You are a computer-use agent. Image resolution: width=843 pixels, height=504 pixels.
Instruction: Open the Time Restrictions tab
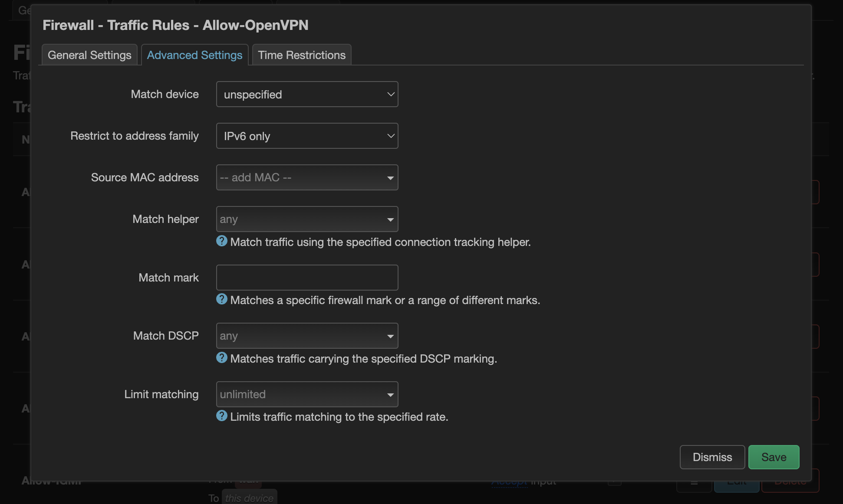[302, 55]
